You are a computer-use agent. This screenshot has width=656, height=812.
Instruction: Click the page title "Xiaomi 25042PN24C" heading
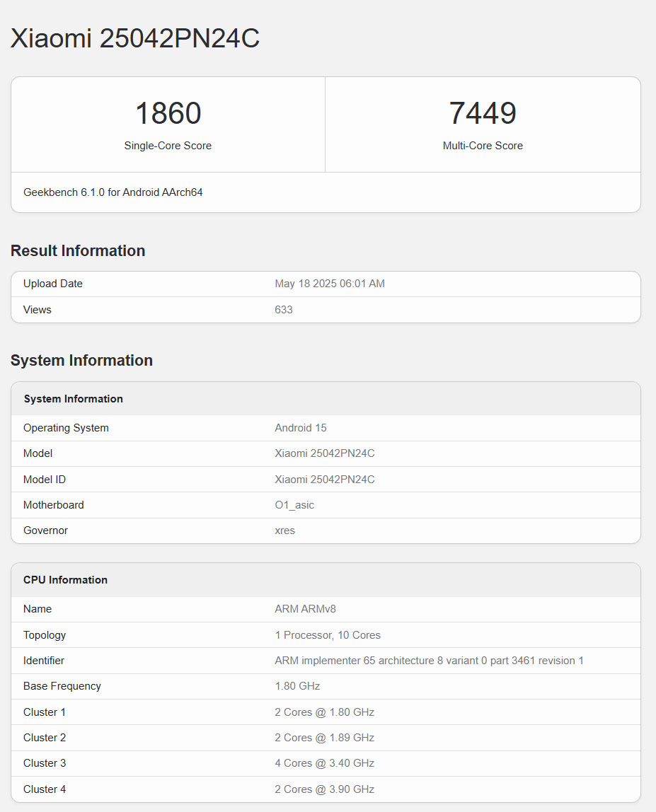134,38
